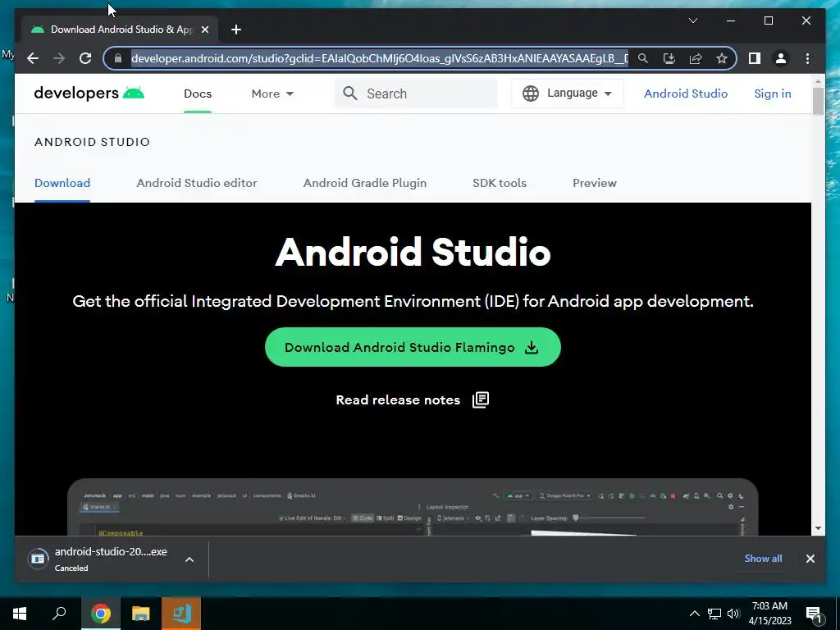Click the Android Studio IDE preview thumbnail
The image size is (840, 630).
coord(413,507)
